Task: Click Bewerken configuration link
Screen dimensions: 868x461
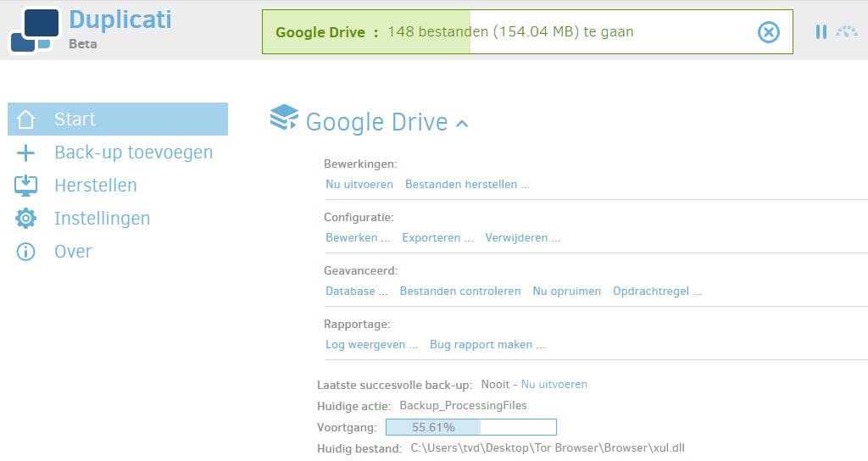Action: pyautogui.click(x=358, y=238)
